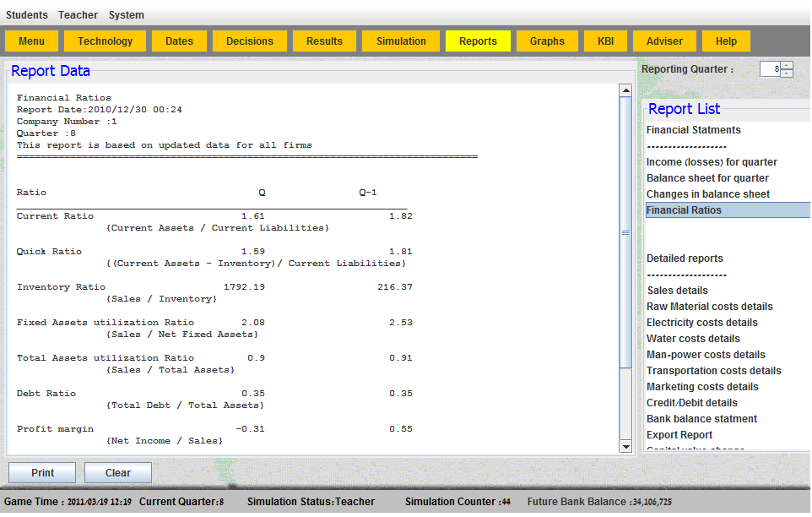Screen dimensions: 812x517
Task: Decrease the Reporting Quarter spinner value
Action: click(x=787, y=73)
